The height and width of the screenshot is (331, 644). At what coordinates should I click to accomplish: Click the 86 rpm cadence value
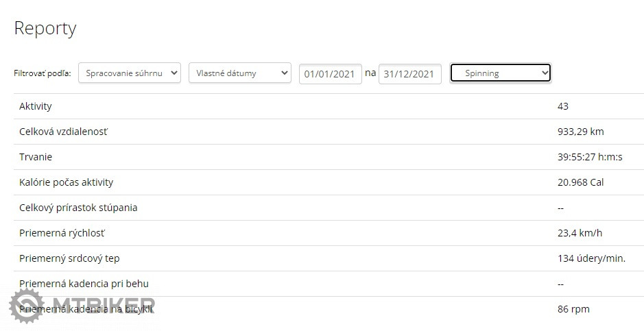[573, 309]
